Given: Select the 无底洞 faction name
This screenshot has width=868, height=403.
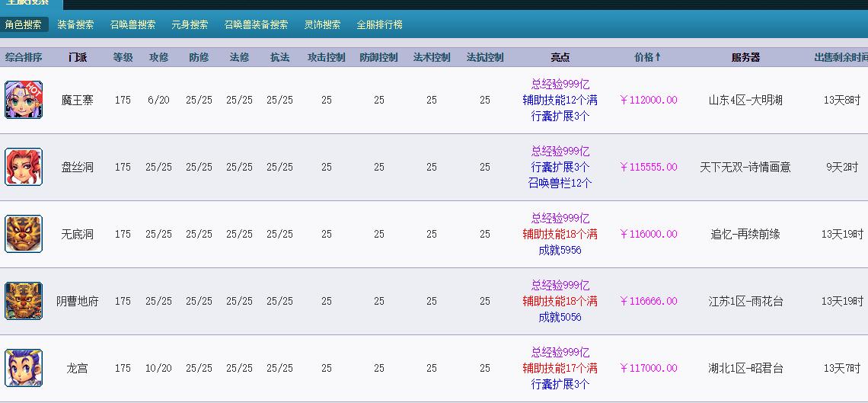Looking at the screenshot, I should coord(78,235).
